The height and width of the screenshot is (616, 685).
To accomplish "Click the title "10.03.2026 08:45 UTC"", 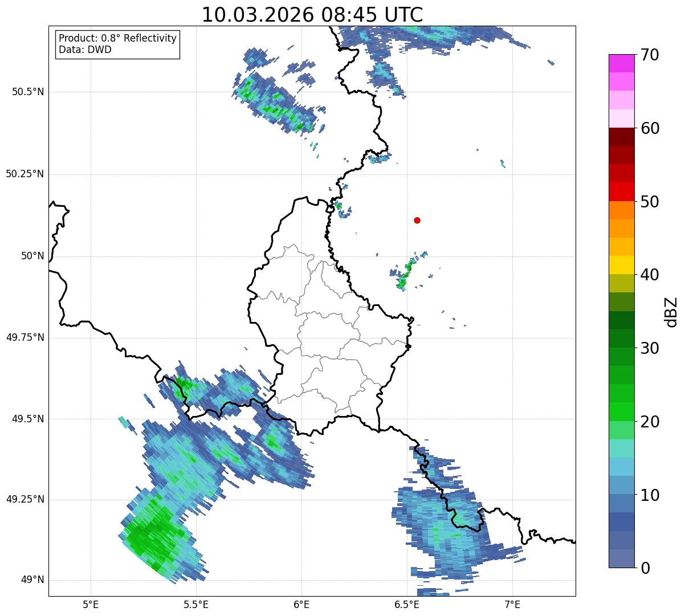I will [312, 14].
